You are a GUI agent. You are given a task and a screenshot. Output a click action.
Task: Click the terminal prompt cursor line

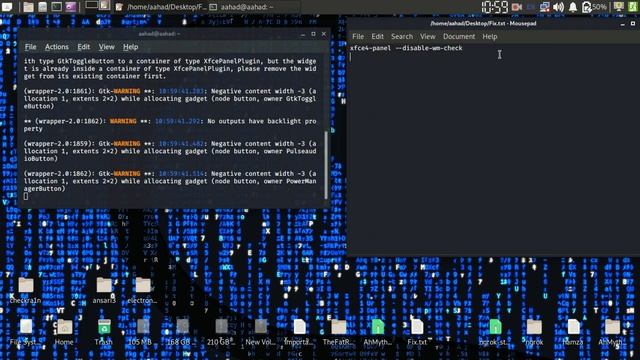26,196
